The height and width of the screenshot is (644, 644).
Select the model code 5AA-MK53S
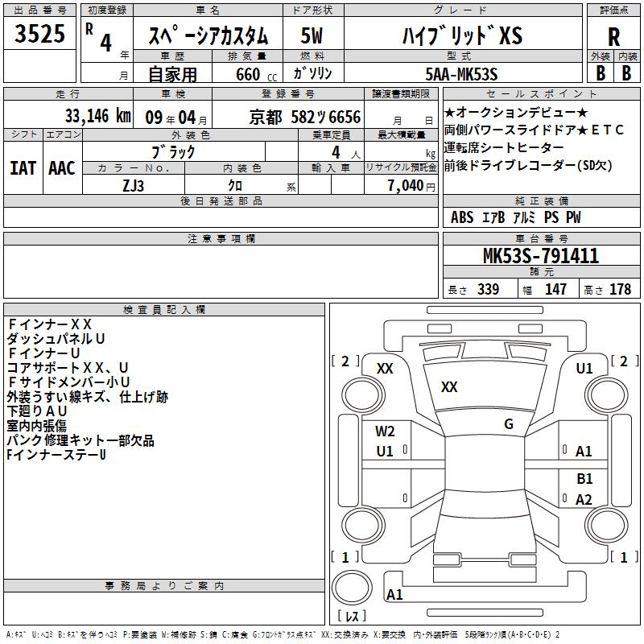click(x=461, y=74)
